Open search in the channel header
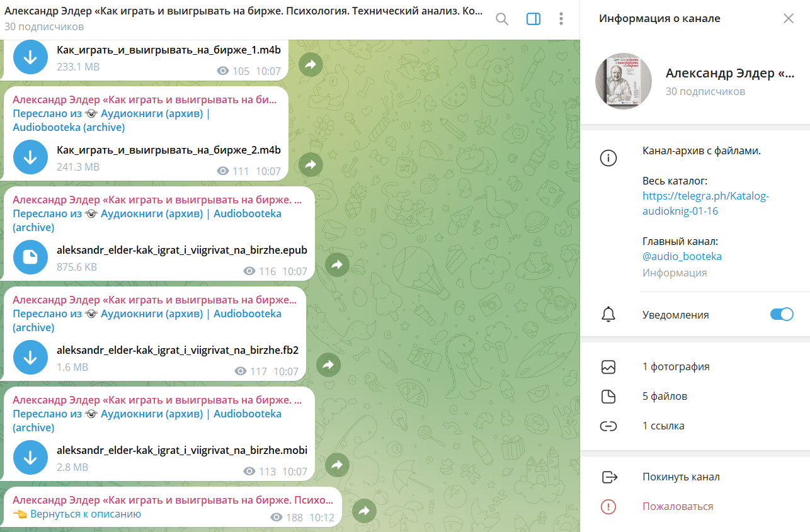The image size is (810, 532). point(502,19)
